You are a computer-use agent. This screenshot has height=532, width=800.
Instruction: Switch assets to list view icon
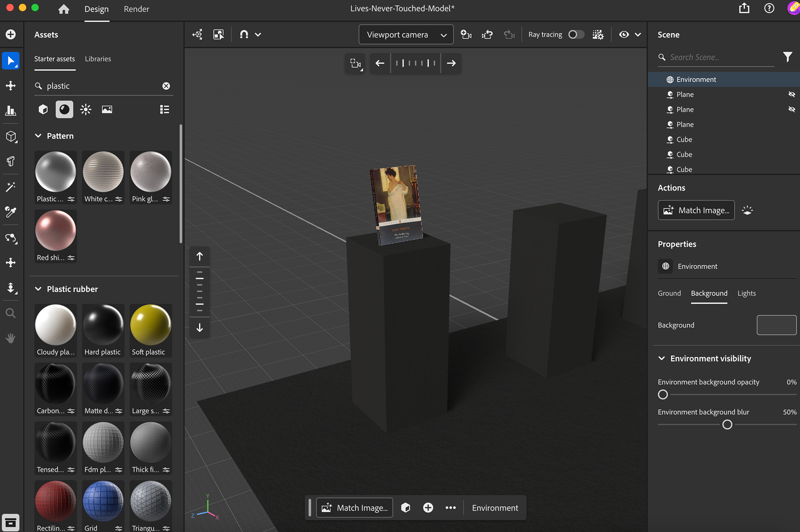(165, 109)
